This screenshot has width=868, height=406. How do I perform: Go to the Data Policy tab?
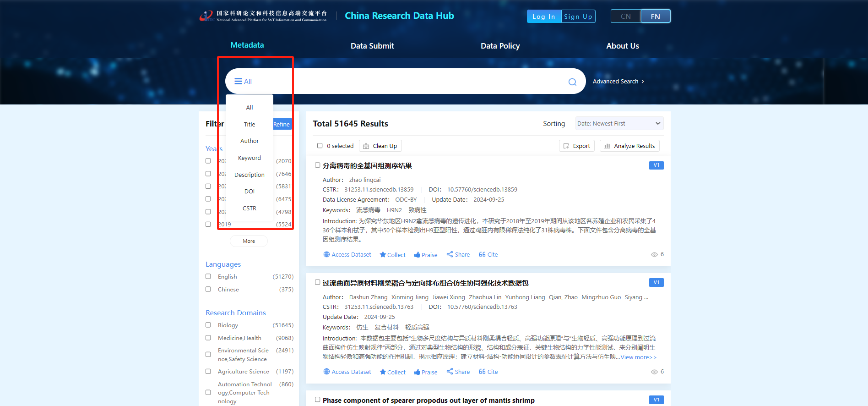point(500,46)
